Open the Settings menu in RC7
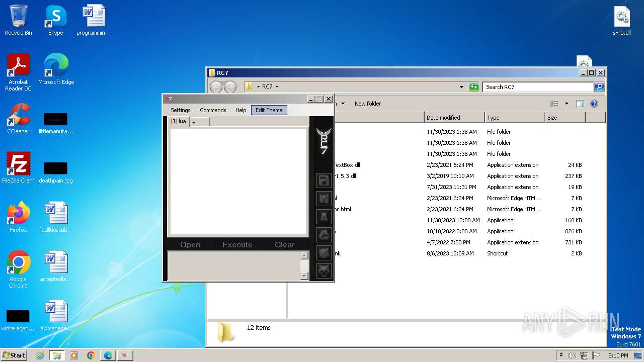Image resolution: width=644 pixels, height=362 pixels. (180, 110)
